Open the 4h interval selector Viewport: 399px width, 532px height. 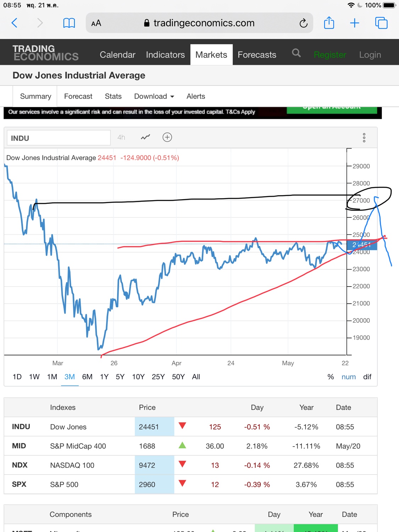click(x=121, y=137)
